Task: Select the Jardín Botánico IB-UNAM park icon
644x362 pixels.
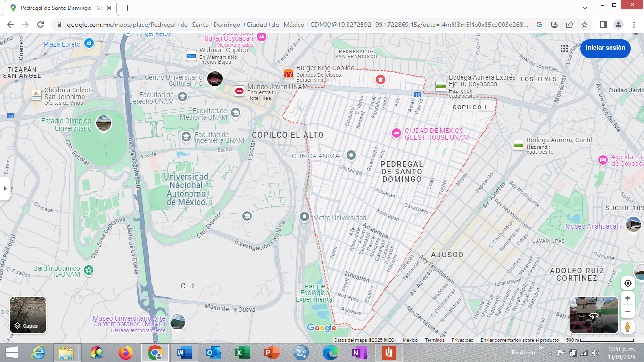Action: point(88,271)
